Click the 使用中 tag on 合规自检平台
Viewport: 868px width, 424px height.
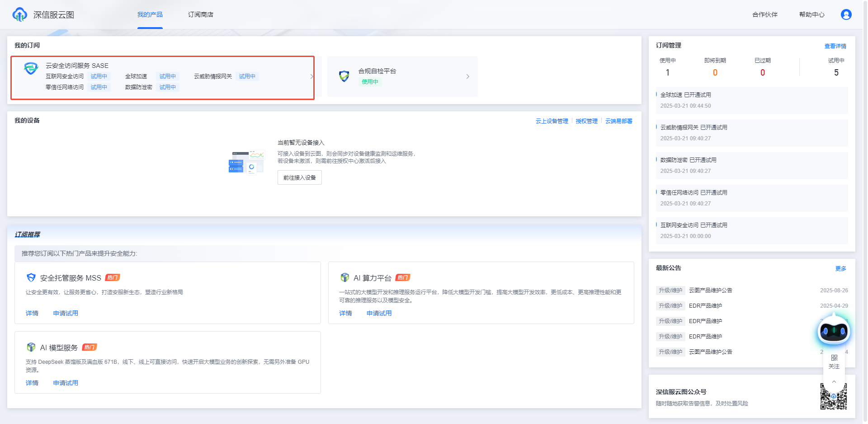370,82
